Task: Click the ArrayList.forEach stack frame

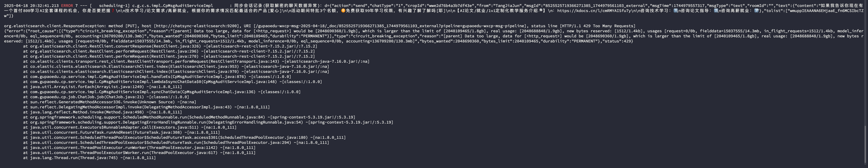Action: tap(102, 87)
